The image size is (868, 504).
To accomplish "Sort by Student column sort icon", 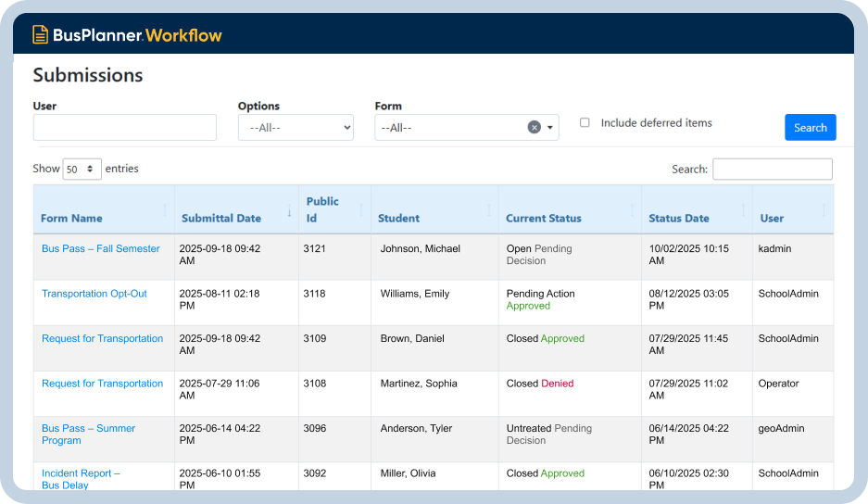I will 489,210.
